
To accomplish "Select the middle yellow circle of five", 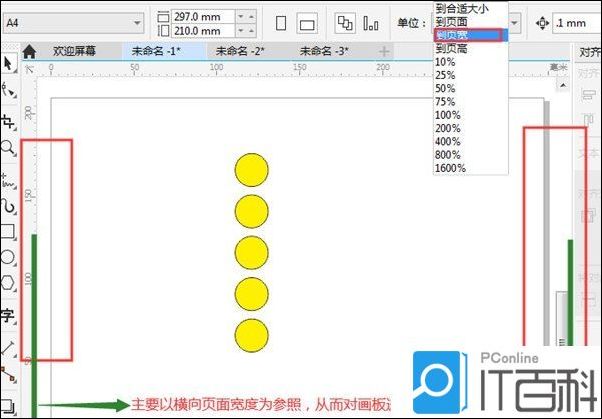I will point(251,253).
